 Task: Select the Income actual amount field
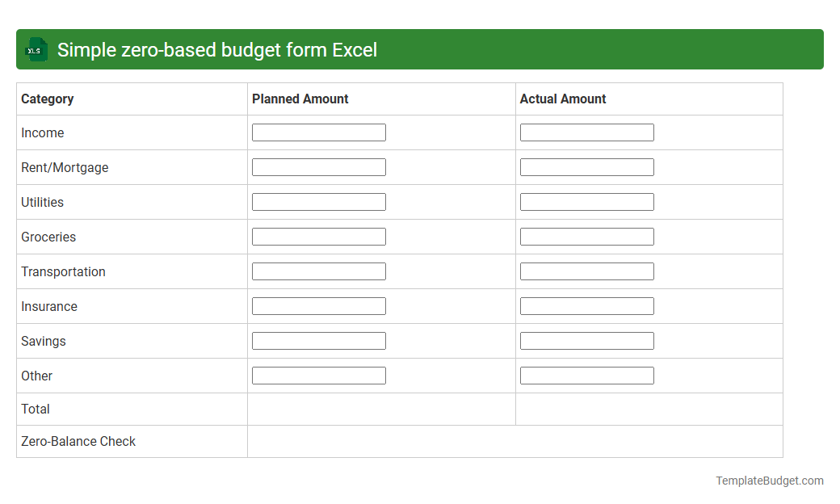(587, 132)
